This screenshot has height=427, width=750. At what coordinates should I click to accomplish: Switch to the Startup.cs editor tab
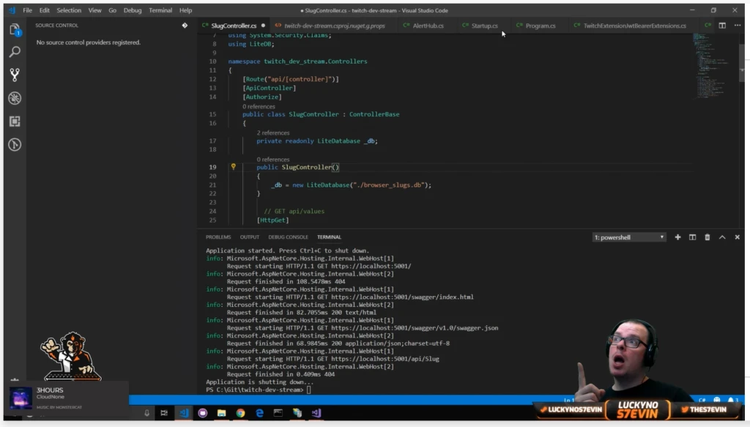(x=484, y=25)
